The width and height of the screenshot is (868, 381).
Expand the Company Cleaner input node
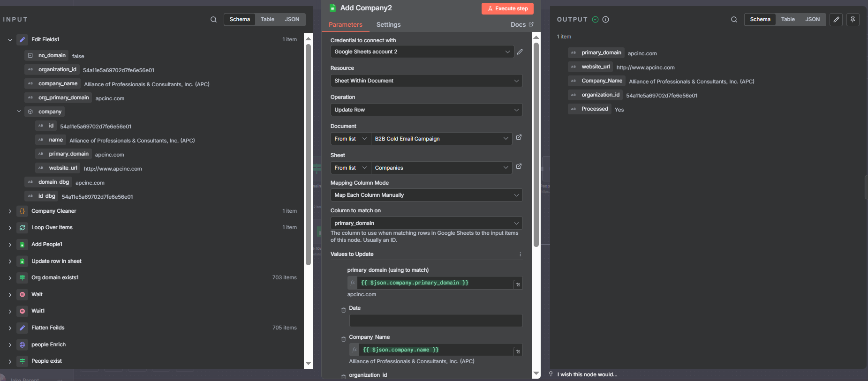click(x=10, y=211)
